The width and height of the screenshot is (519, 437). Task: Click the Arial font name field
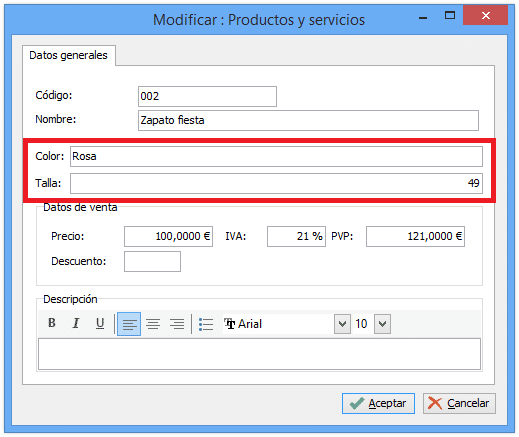pos(278,324)
